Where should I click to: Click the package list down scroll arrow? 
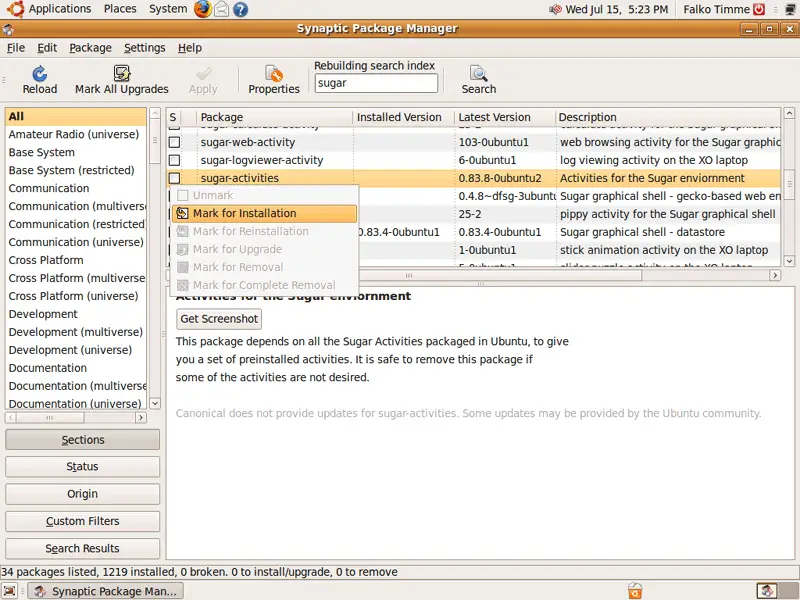[x=789, y=261]
